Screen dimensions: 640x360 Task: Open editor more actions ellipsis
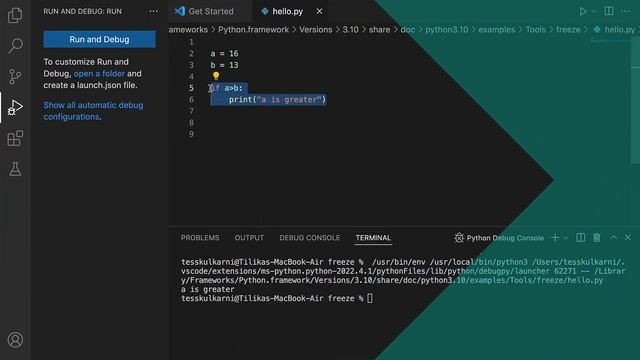pyautogui.click(x=625, y=11)
